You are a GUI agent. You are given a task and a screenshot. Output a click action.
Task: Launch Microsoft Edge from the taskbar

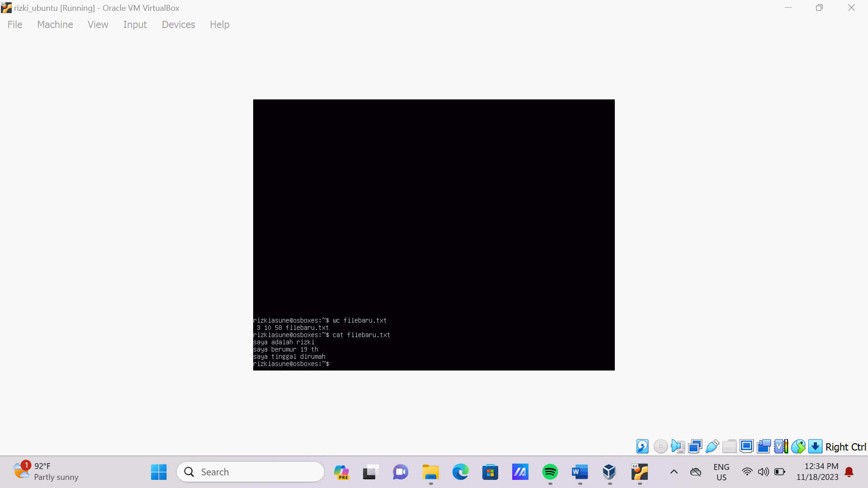[x=461, y=472]
